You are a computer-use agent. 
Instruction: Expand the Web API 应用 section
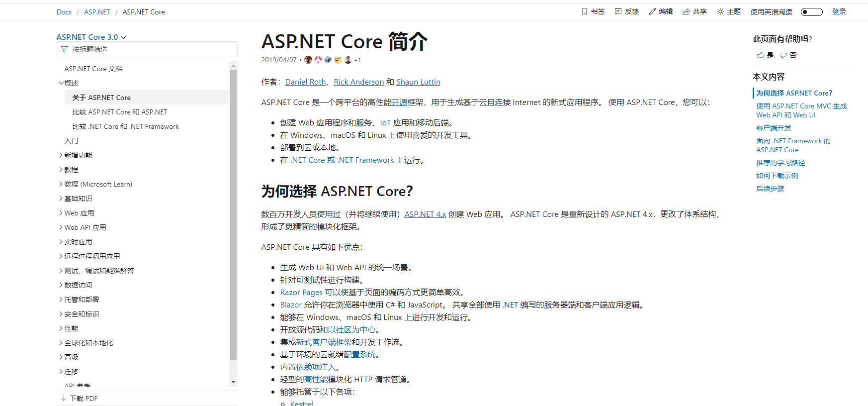pyautogui.click(x=61, y=227)
